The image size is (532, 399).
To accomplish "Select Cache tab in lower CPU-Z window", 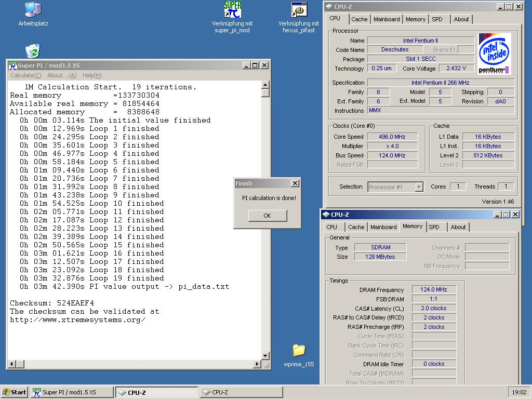I will 356,227.
